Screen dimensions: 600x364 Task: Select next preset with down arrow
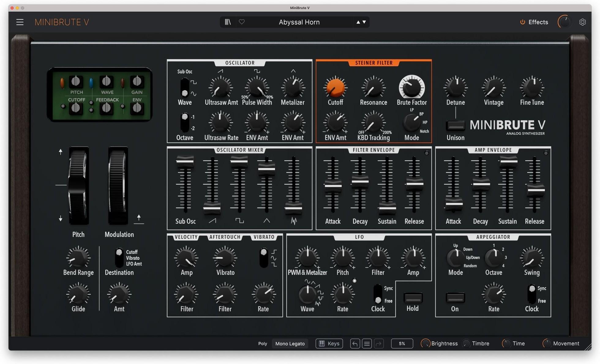click(364, 22)
